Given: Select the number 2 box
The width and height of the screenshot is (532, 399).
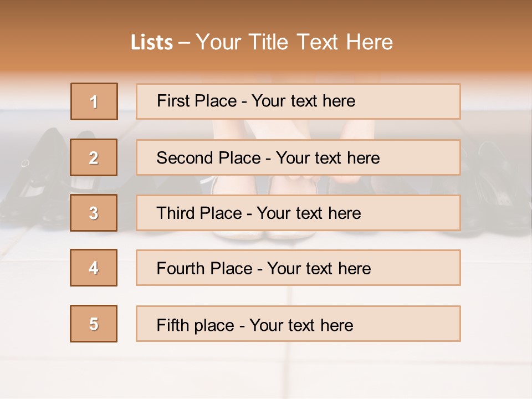Looking at the screenshot, I should [94, 157].
